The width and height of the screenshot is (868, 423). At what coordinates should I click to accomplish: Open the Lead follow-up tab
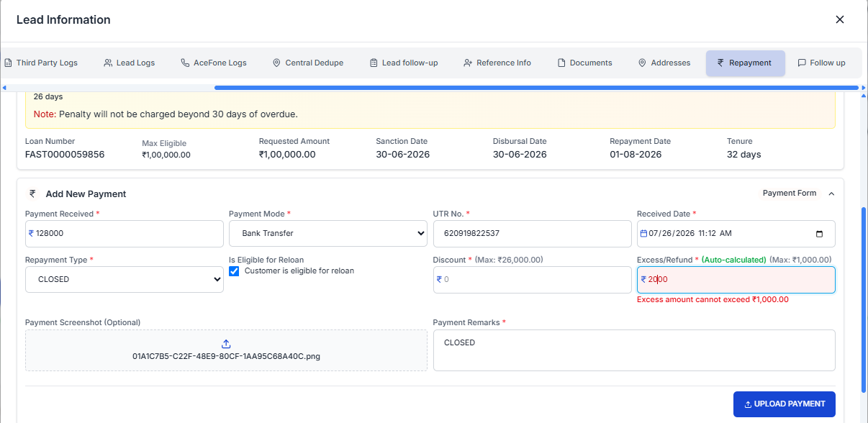[404, 63]
